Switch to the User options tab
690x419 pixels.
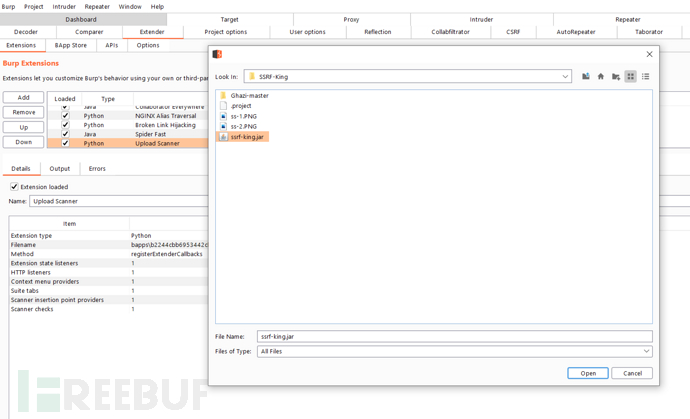(308, 32)
